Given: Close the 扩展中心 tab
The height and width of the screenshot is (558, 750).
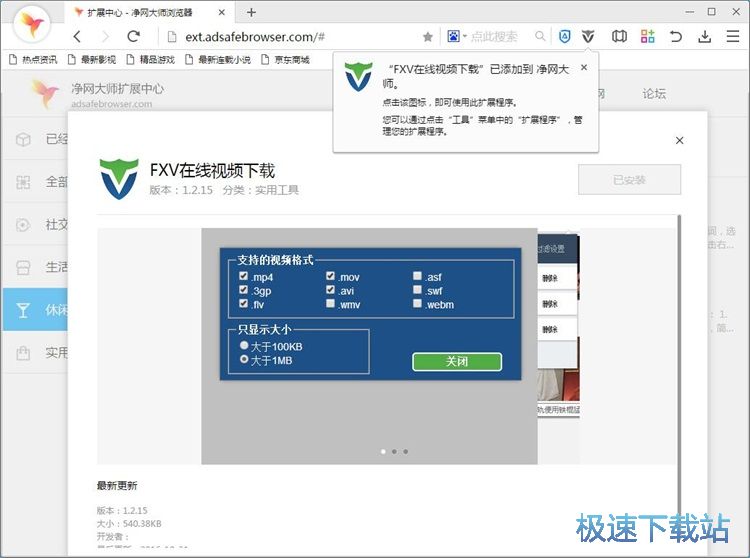Looking at the screenshot, I should pyautogui.click(x=221, y=12).
